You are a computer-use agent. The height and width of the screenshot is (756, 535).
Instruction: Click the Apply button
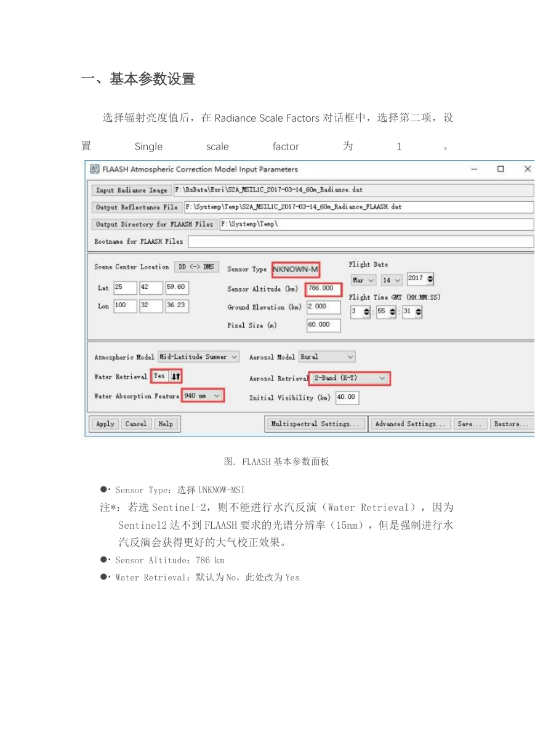(105, 424)
